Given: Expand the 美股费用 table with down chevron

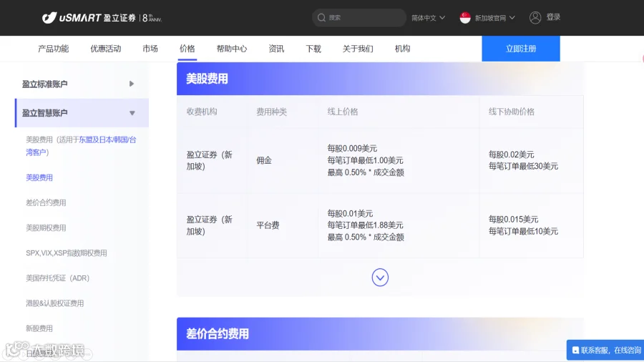Looking at the screenshot, I should pyautogui.click(x=380, y=278).
